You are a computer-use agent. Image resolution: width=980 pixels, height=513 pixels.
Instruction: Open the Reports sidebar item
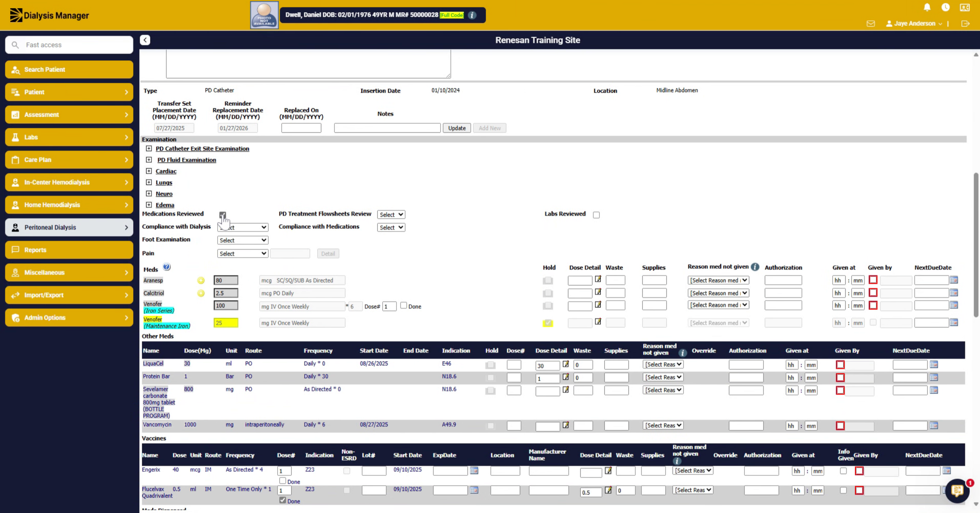[69, 250]
